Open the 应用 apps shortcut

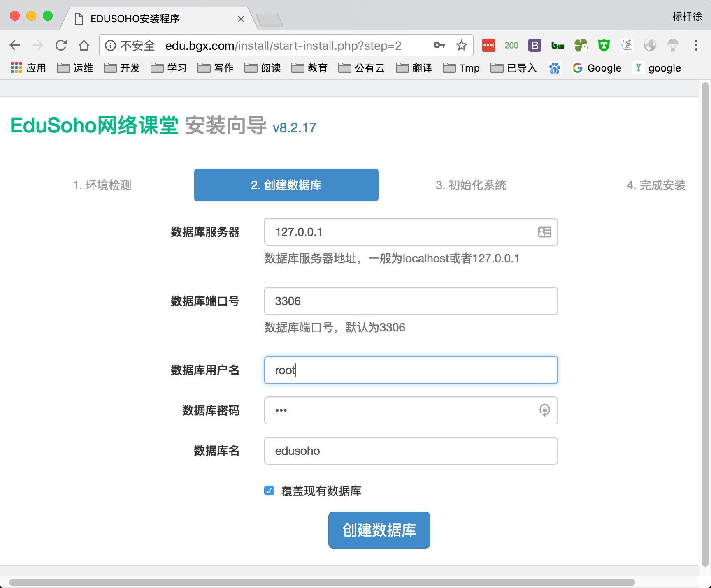point(28,68)
